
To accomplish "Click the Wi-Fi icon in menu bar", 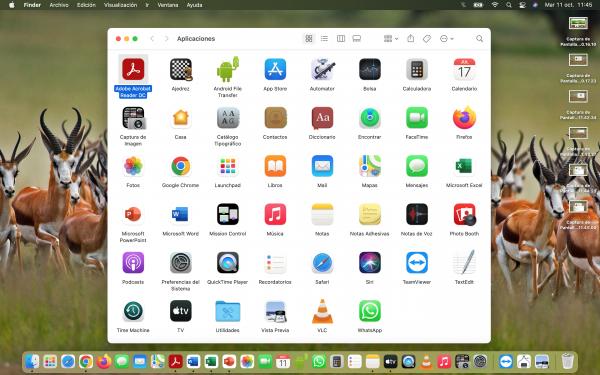I will (x=495, y=5).
